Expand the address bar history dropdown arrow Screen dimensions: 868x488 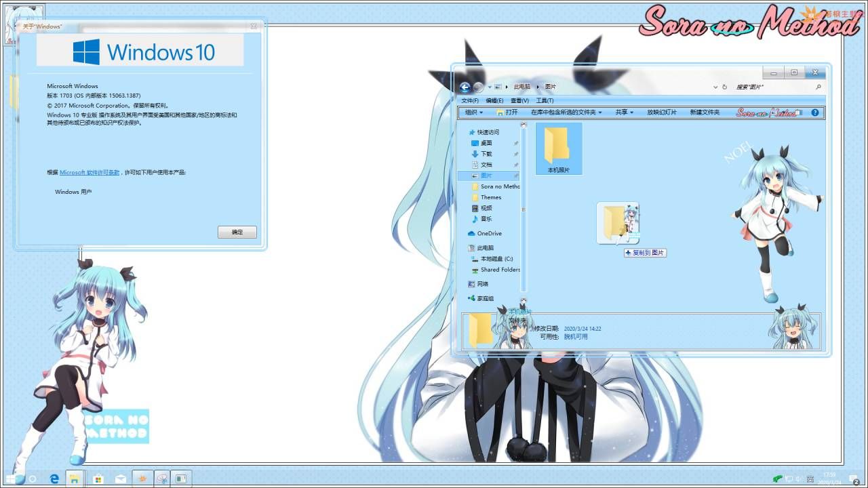coord(715,87)
